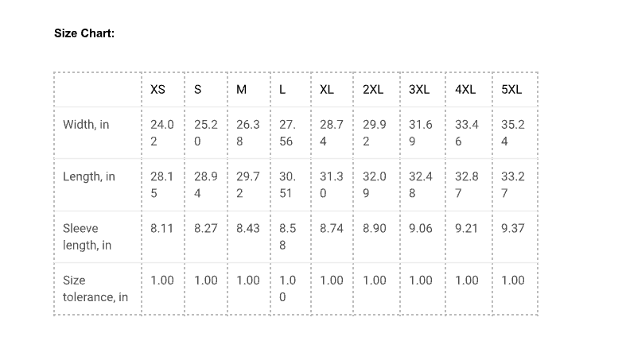Viewport: 622px width, 364px height.
Task: Select the L width value 27.56
Action: [x=286, y=133]
